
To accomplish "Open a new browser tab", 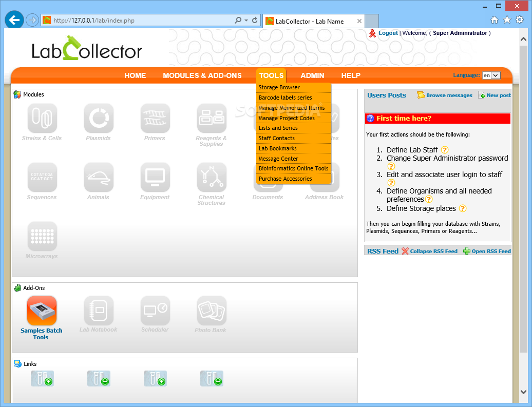I will (x=372, y=21).
